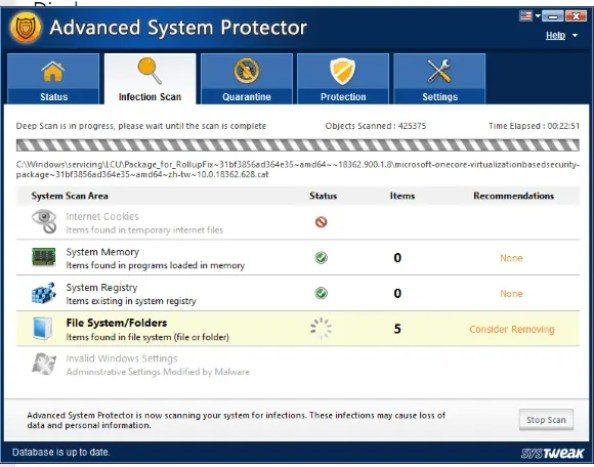The height and width of the screenshot is (467, 594).
Task: Open Settings with the wrench icon
Action: click(439, 78)
